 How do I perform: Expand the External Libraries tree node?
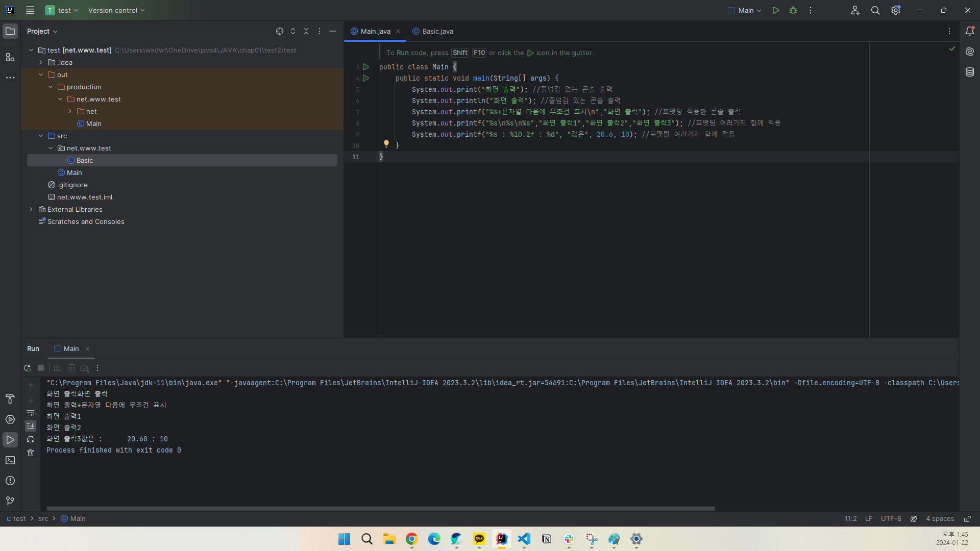click(32, 209)
